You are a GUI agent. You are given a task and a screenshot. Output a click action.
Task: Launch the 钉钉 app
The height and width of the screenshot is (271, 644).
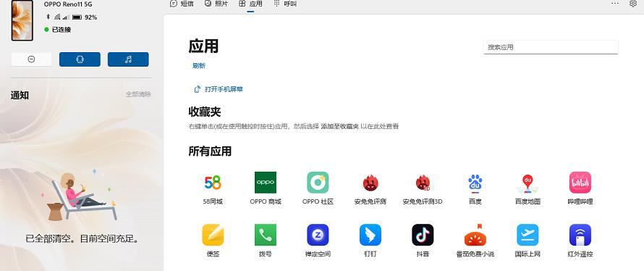(x=370, y=235)
